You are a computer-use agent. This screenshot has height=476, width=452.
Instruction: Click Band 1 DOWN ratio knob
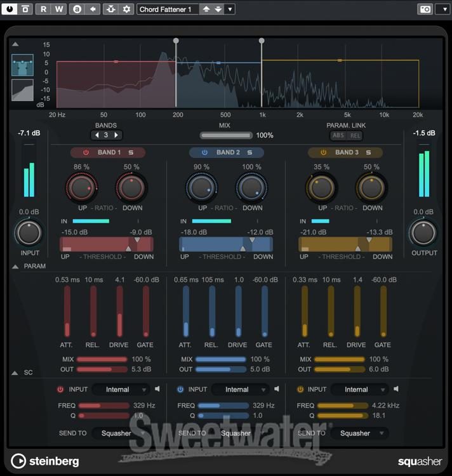click(131, 188)
